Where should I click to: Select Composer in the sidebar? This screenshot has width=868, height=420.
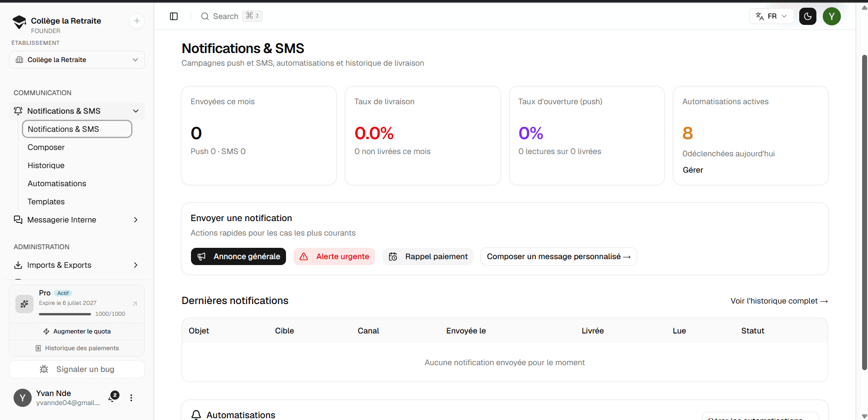[46, 147]
